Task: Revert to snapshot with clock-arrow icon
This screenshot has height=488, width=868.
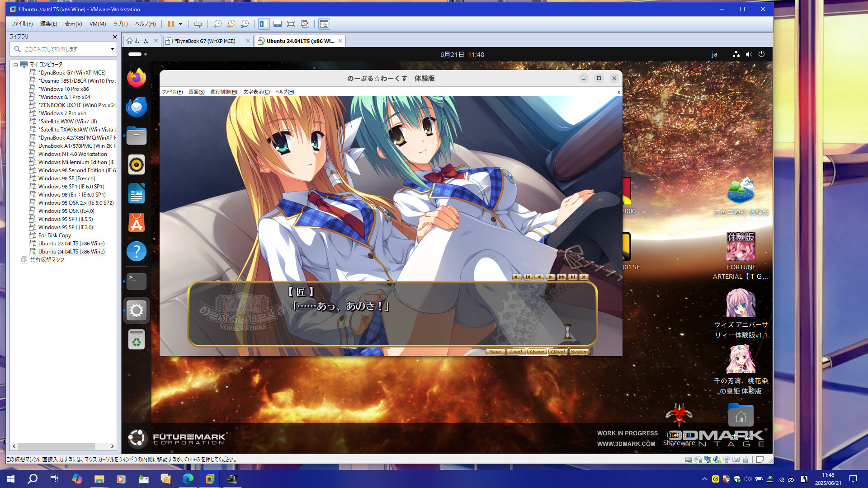Action: (231, 24)
